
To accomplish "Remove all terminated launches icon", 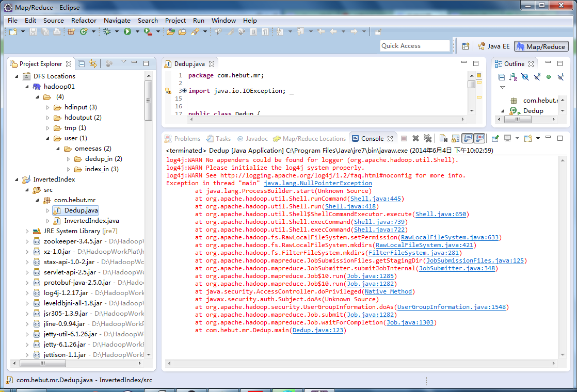I will 427,138.
